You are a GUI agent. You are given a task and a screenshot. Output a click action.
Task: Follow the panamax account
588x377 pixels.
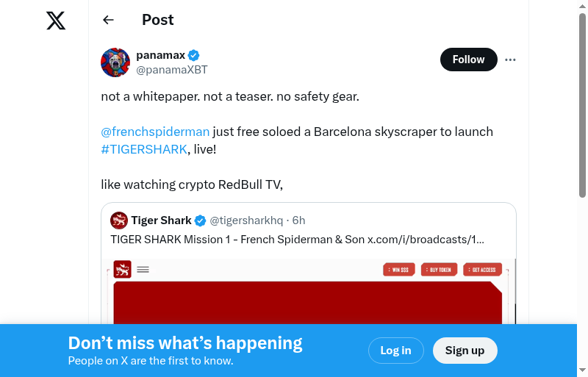click(x=468, y=60)
